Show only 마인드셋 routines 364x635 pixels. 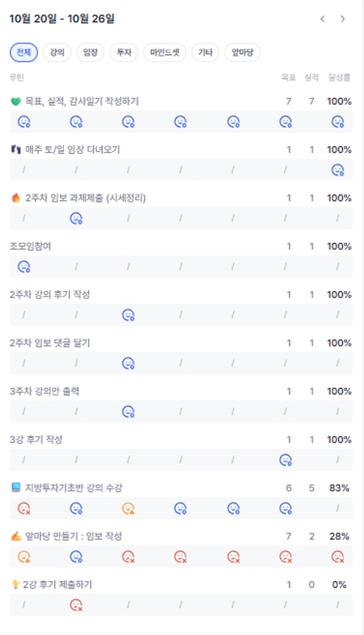pyautogui.click(x=165, y=53)
